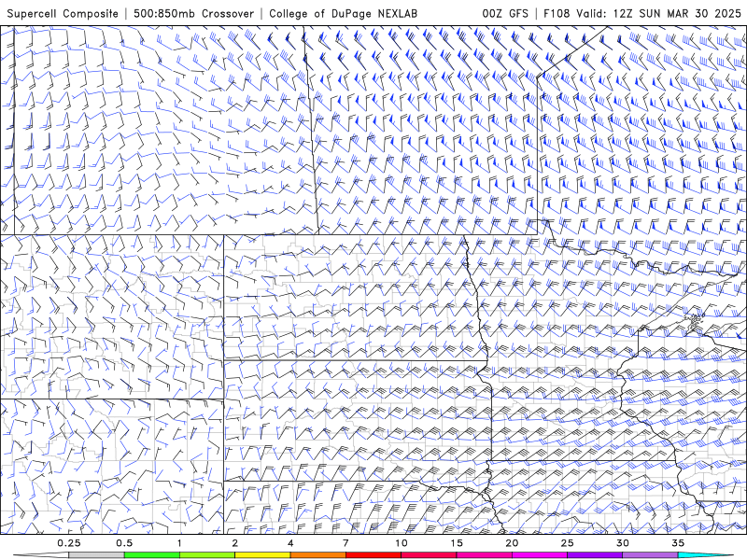Click 'College of DuPage NEXLAB' label
Image resolution: width=747 pixels, height=560 pixels.
pos(343,14)
